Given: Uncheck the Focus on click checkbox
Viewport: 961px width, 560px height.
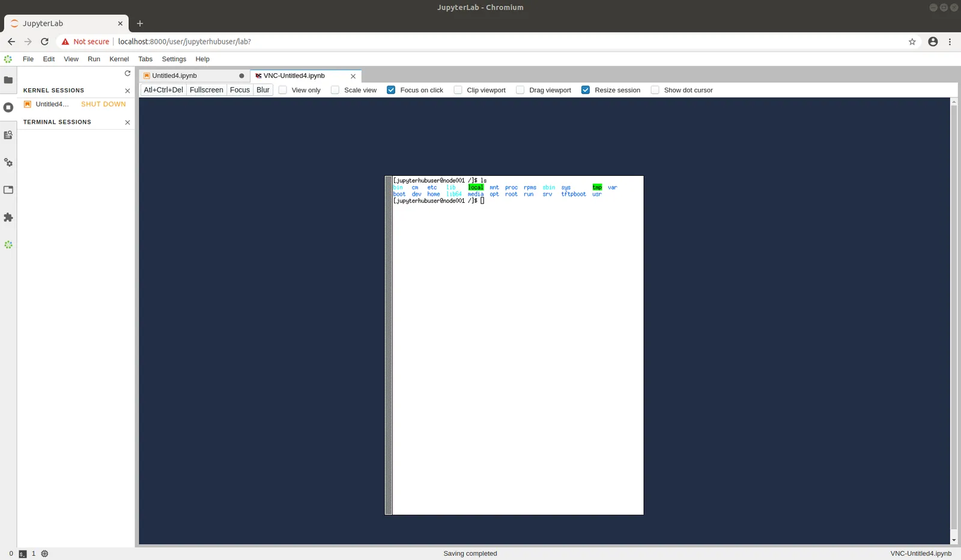Looking at the screenshot, I should [x=391, y=90].
